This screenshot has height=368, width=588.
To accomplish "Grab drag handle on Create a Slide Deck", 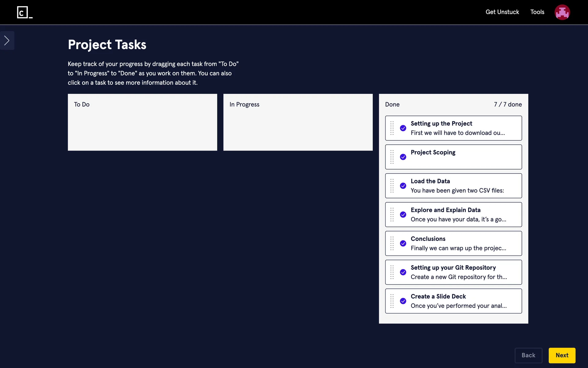I will pyautogui.click(x=392, y=301).
